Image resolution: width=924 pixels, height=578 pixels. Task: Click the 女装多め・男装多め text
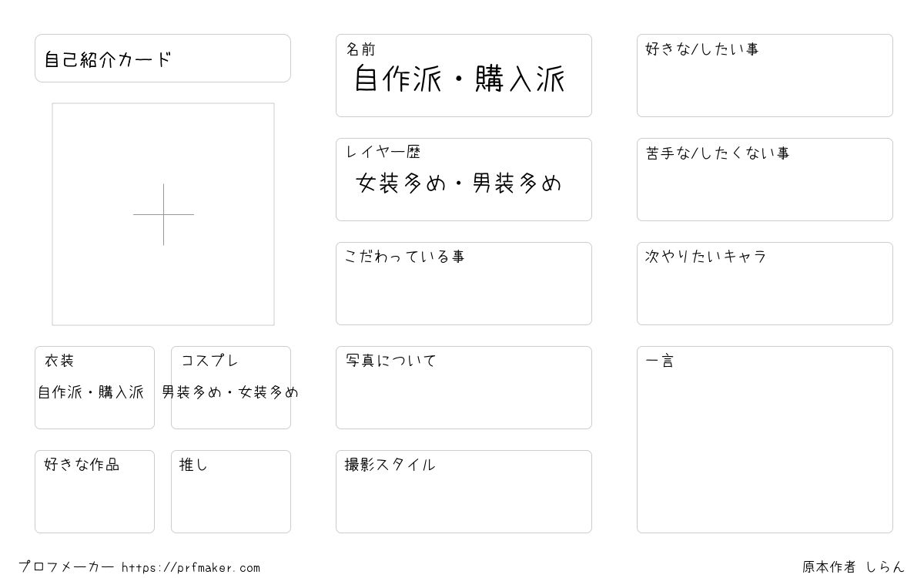click(x=460, y=183)
